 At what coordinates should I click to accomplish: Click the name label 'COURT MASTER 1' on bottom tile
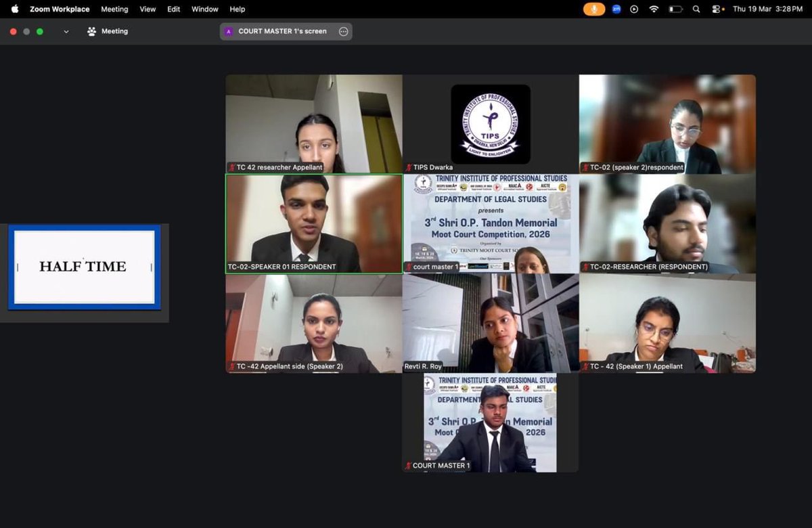pyautogui.click(x=441, y=466)
